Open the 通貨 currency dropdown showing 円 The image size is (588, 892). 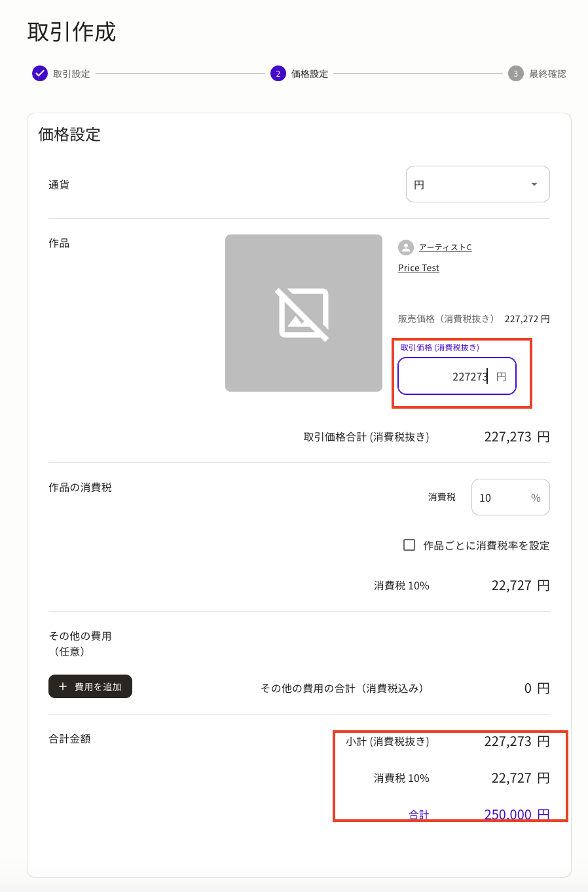pos(477,184)
